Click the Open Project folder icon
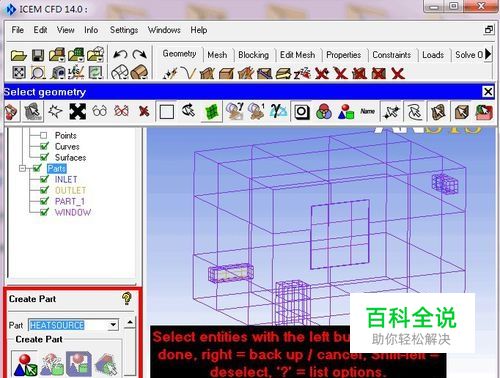Image resolution: width=500 pixels, height=378 pixels. (x=18, y=55)
